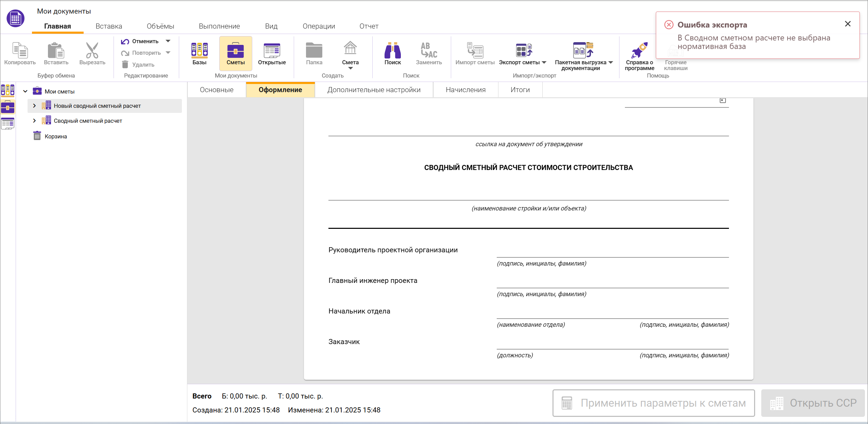Open the Операции ribbon tab
Image resolution: width=868 pixels, height=424 pixels.
[x=319, y=26]
